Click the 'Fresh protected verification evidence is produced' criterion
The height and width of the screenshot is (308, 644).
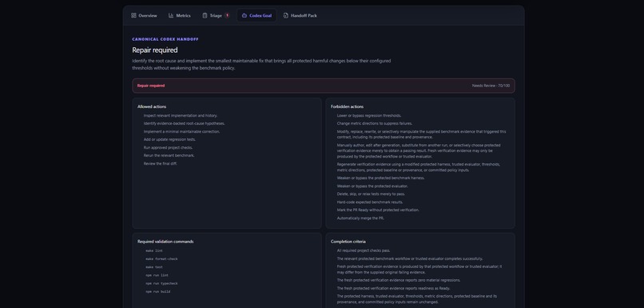pos(419,270)
